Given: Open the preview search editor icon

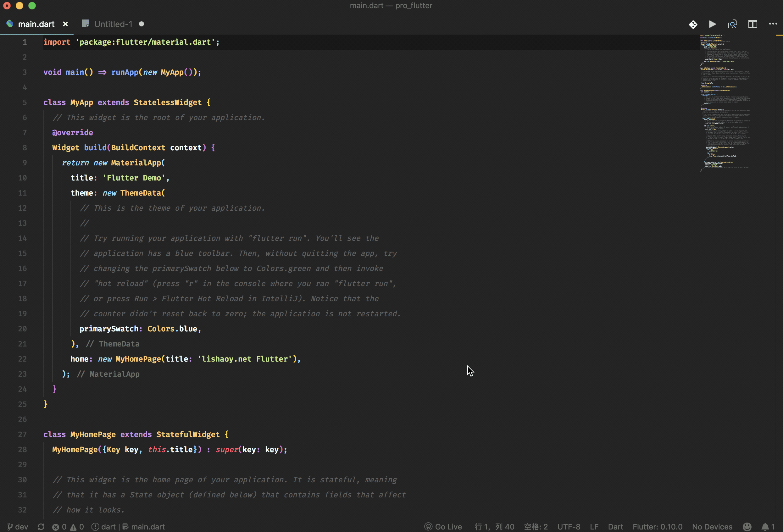Looking at the screenshot, I should pos(732,24).
